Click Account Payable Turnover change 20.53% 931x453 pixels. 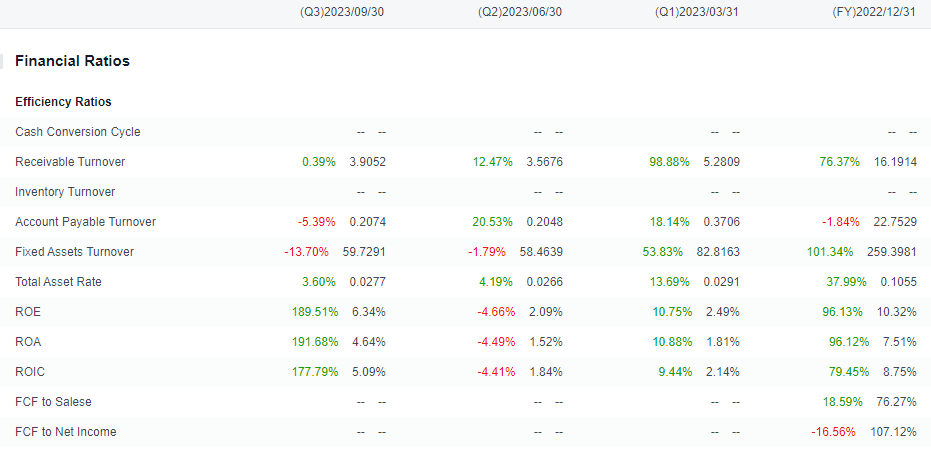pyautogui.click(x=493, y=221)
